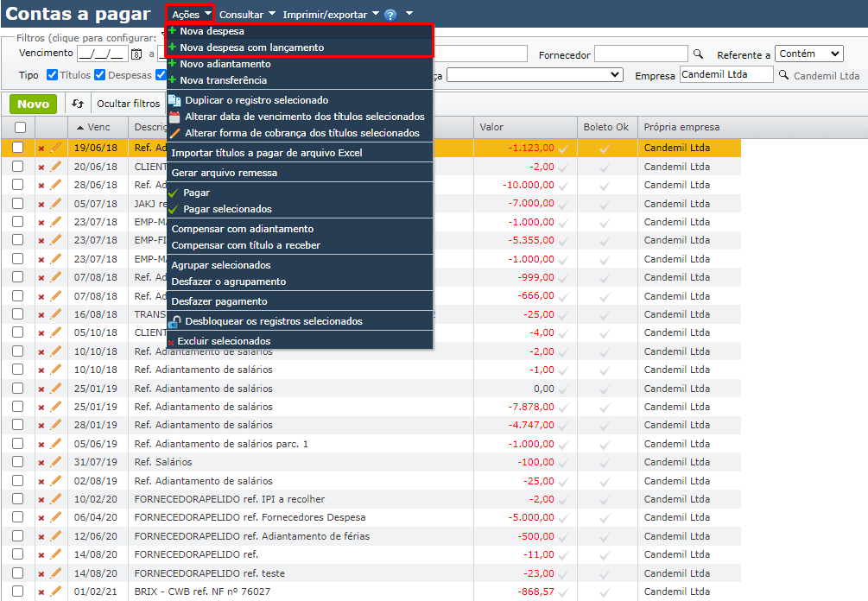
Task: Choose Gerar arquivo remessa menu entry
Action: click(224, 173)
